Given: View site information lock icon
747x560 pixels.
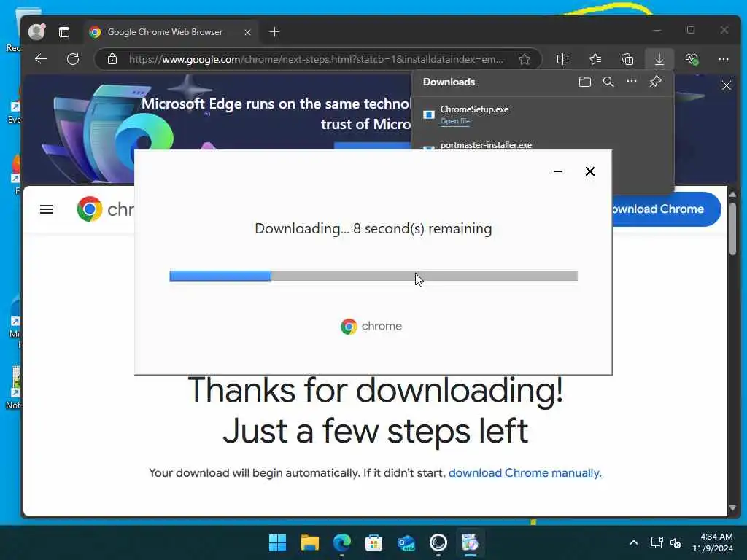Looking at the screenshot, I should pyautogui.click(x=112, y=59).
